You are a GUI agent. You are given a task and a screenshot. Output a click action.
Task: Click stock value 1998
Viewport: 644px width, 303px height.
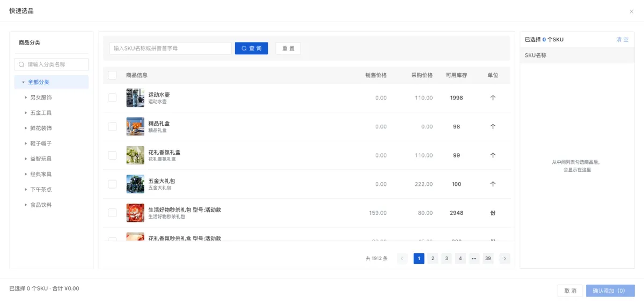pyautogui.click(x=456, y=98)
